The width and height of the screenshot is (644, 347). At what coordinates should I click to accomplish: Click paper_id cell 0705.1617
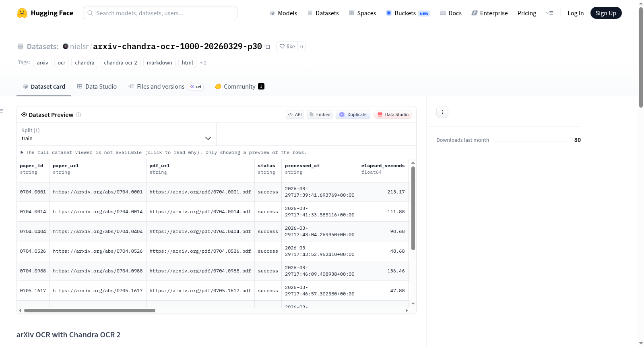coord(33,291)
